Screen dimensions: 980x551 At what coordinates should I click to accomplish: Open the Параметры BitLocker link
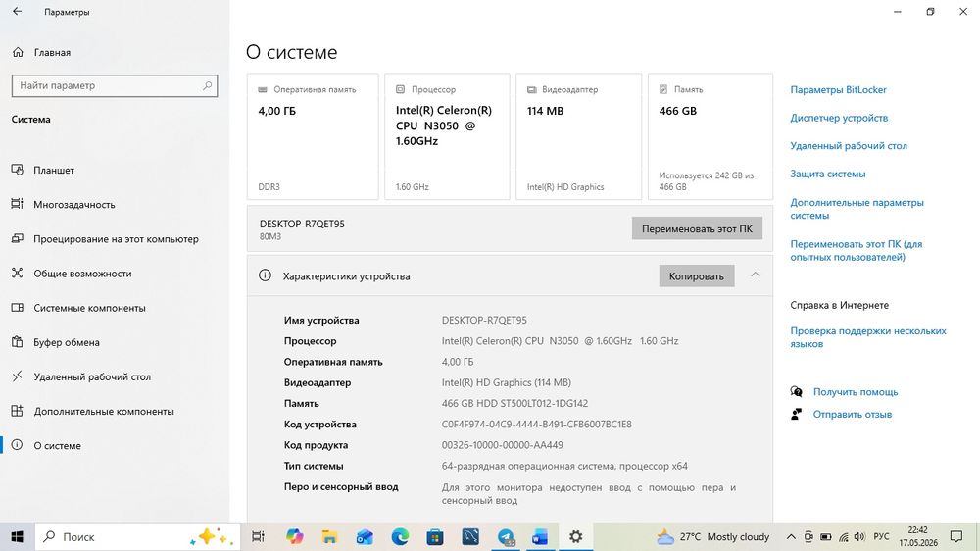(x=838, y=89)
